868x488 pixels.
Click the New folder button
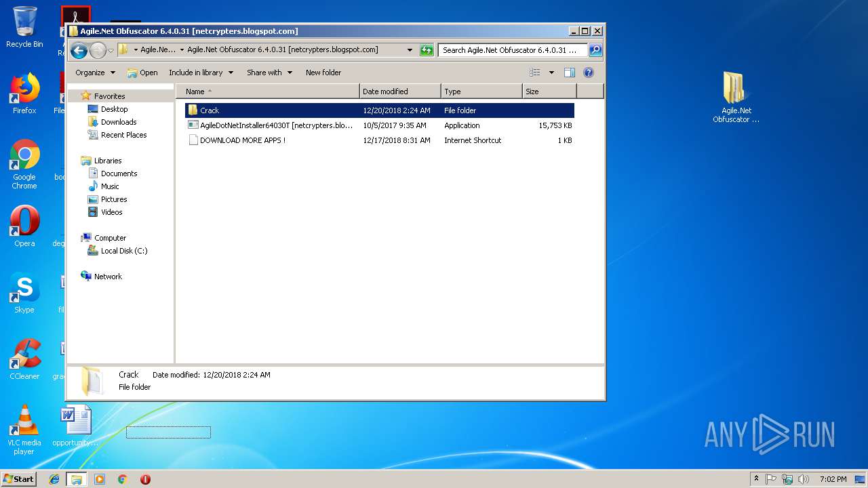[323, 73]
